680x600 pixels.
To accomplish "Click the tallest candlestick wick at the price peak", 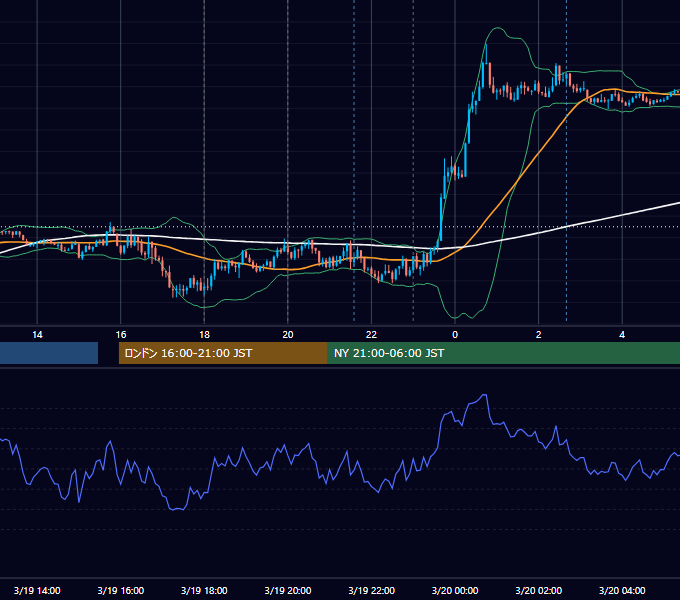I will tap(486, 54).
